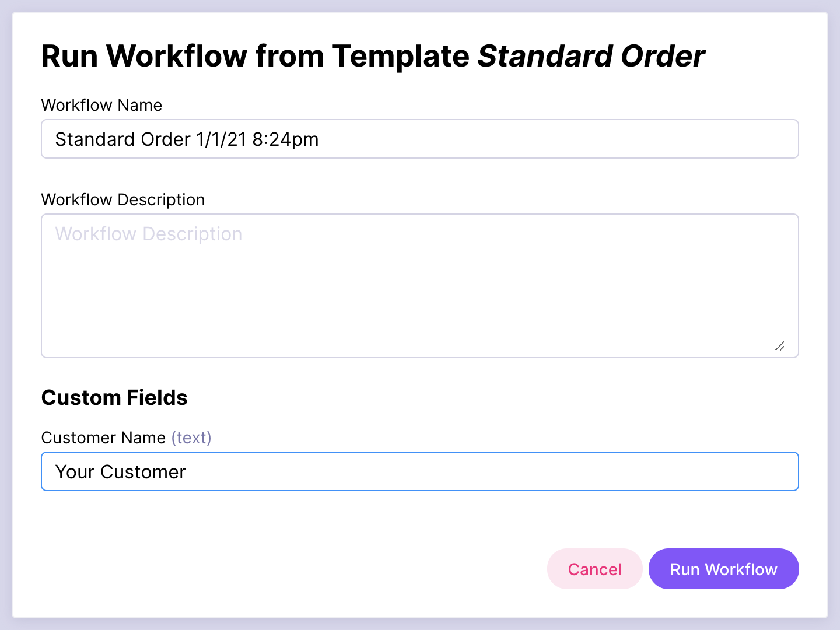Click the "(text)" field type hint
The image size is (840, 630).
tap(191, 437)
